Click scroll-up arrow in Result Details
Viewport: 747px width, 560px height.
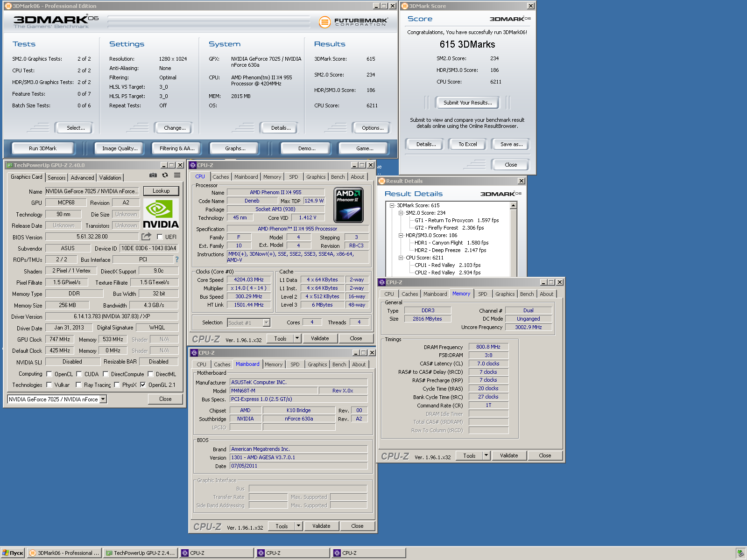point(514,206)
